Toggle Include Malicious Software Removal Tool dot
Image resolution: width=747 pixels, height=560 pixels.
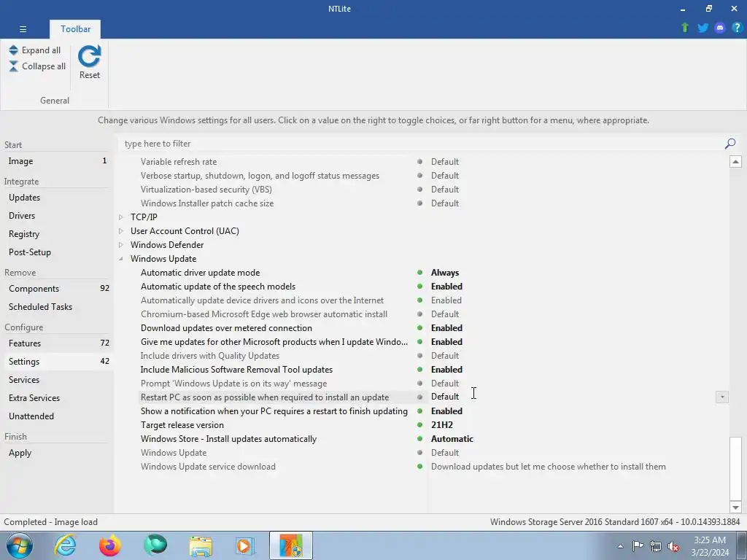click(419, 370)
